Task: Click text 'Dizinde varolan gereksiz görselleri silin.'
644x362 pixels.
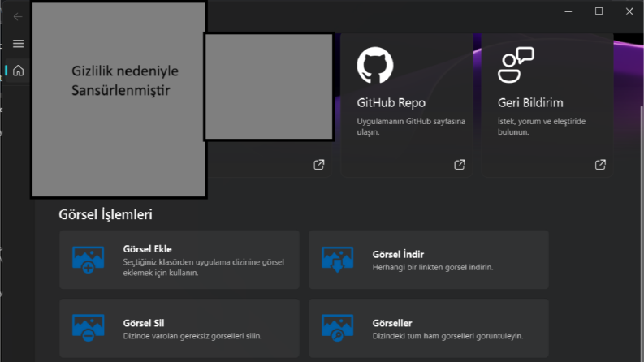Action: pos(192,336)
